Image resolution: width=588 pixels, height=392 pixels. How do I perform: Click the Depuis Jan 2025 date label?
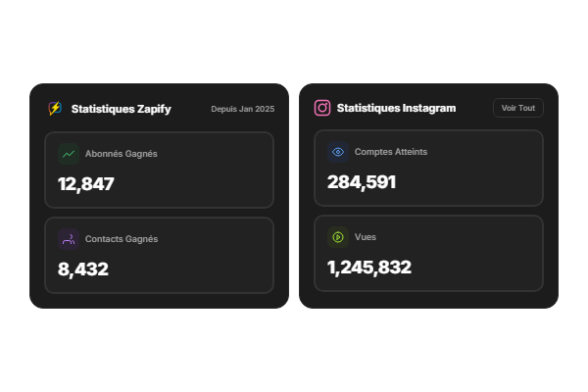pos(242,109)
